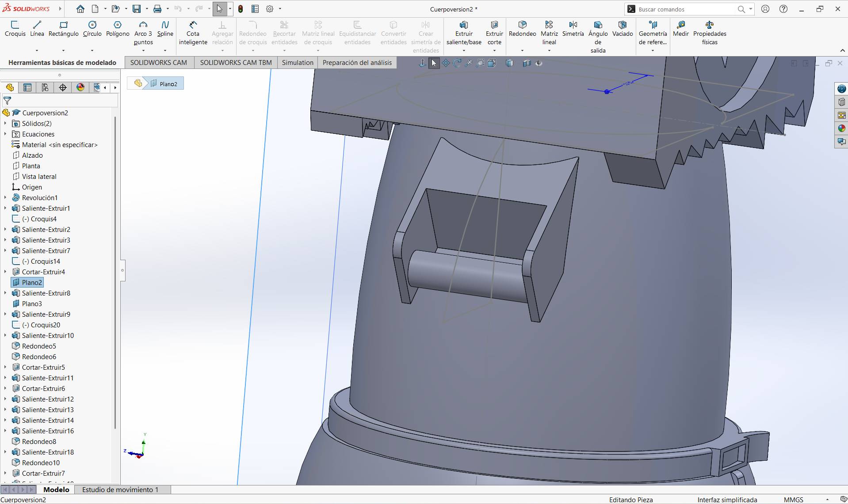Open the MMGS unit system menu
The image size is (848, 504).
click(x=794, y=500)
